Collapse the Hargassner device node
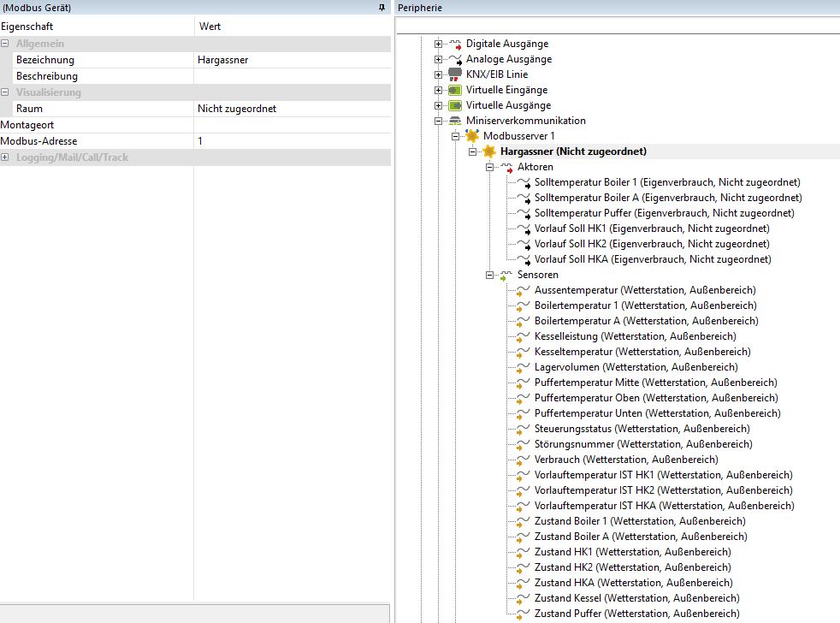Screen dimensions: 840x623 pyautogui.click(x=472, y=151)
